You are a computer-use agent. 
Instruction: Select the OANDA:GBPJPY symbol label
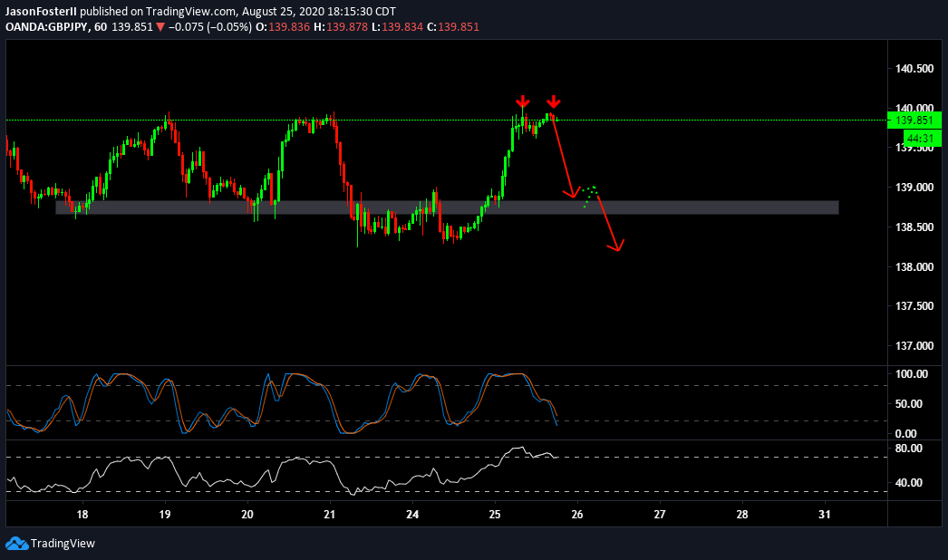click(46, 27)
